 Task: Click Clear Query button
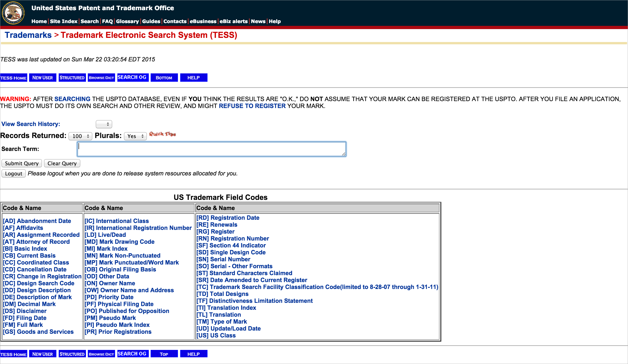point(62,163)
